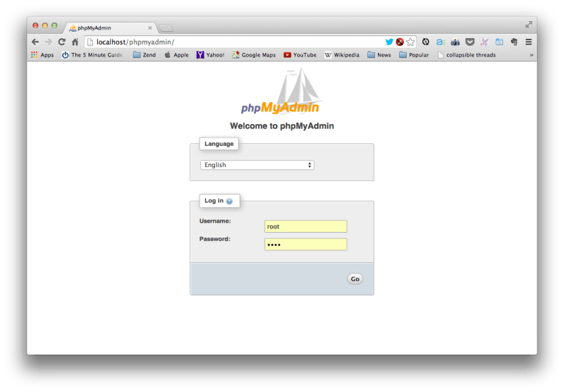Open the Yahoo! bookmark
The height and width of the screenshot is (392, 564).
[210, 55]
